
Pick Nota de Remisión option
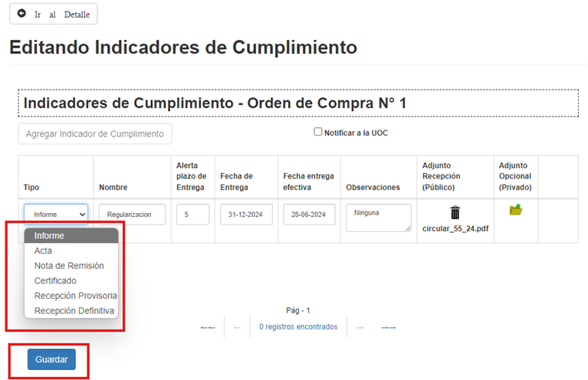pos(69,266)
